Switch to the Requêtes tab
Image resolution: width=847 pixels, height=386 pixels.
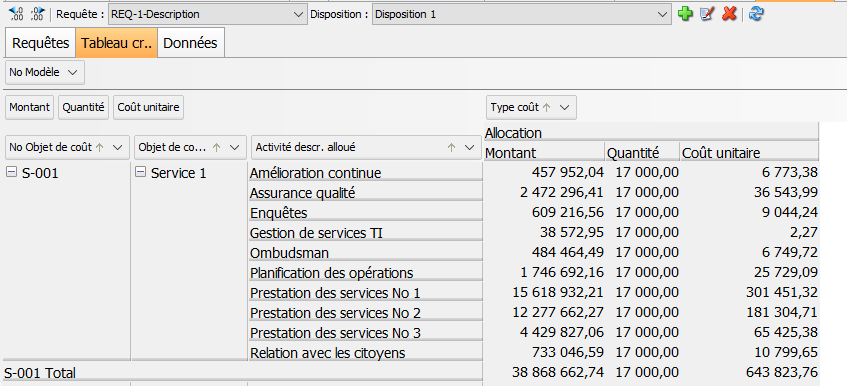coord(41,43)
